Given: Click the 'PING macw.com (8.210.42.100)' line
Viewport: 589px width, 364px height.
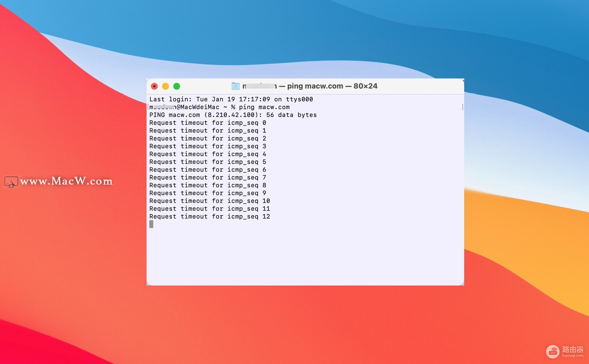Looking at the screenshot, I should pyautogui.click(x=233, y=115).
